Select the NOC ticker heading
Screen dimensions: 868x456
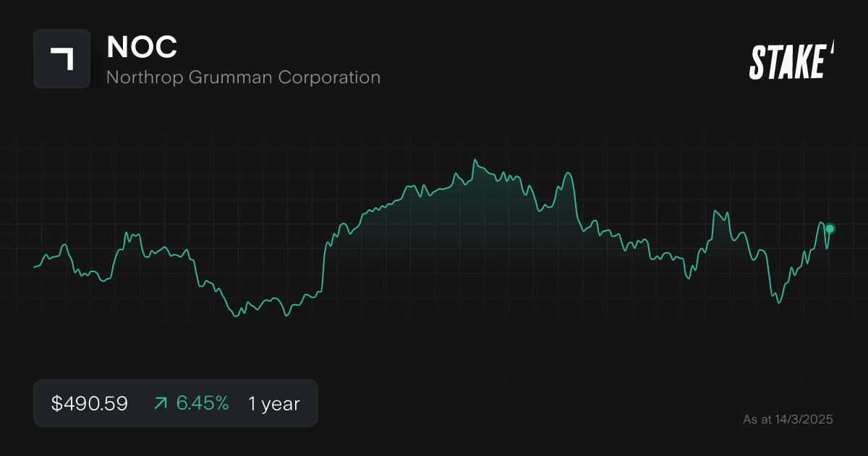tap(142, 48)
